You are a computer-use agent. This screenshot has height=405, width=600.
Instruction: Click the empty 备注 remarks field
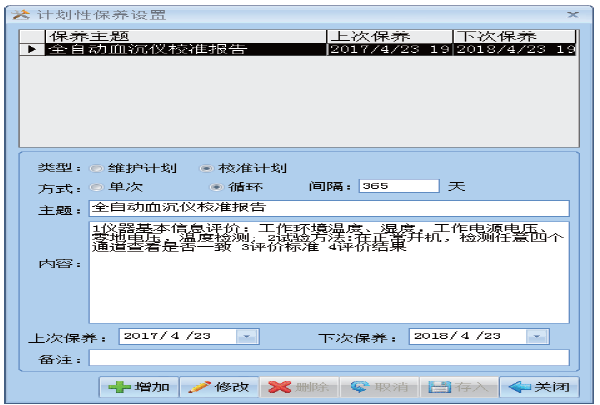coord(328,357)
